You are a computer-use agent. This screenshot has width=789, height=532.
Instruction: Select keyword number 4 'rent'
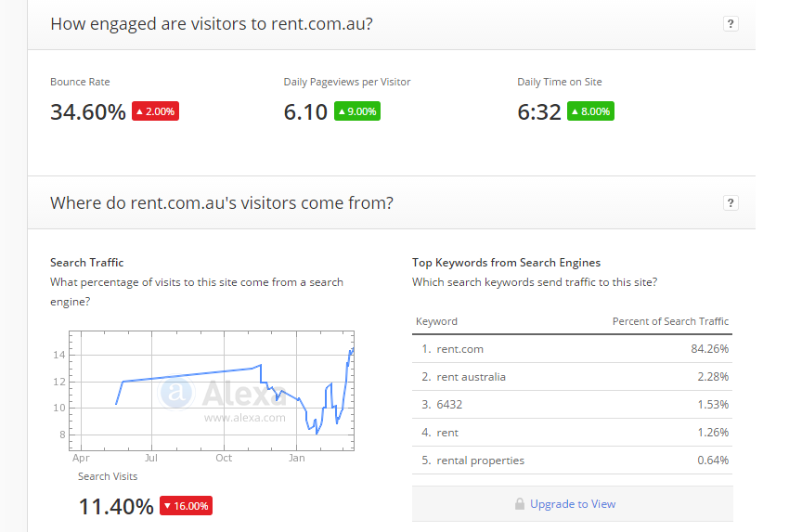[x=447, y=433]
